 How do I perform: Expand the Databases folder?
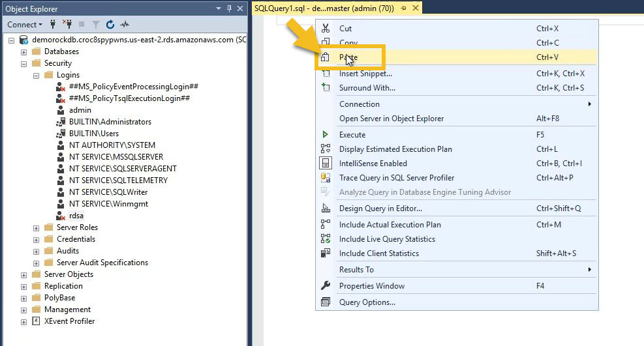[x=24, y=52]
